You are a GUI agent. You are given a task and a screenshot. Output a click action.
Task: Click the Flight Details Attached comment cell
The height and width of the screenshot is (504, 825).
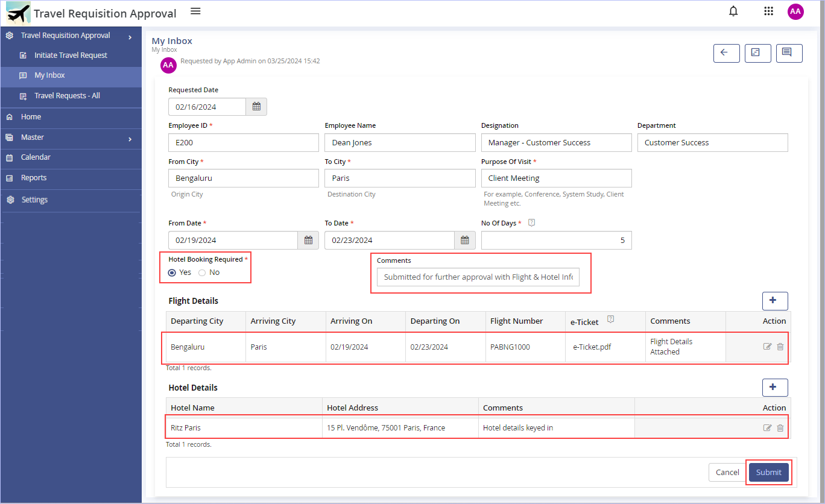click(x=685, y=347)
